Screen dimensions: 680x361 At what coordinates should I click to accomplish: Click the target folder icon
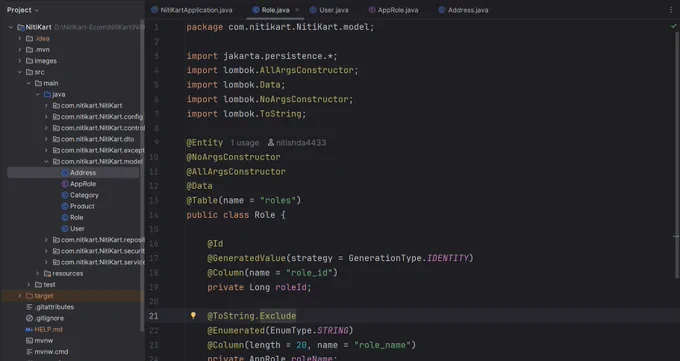tap(29, 296)
